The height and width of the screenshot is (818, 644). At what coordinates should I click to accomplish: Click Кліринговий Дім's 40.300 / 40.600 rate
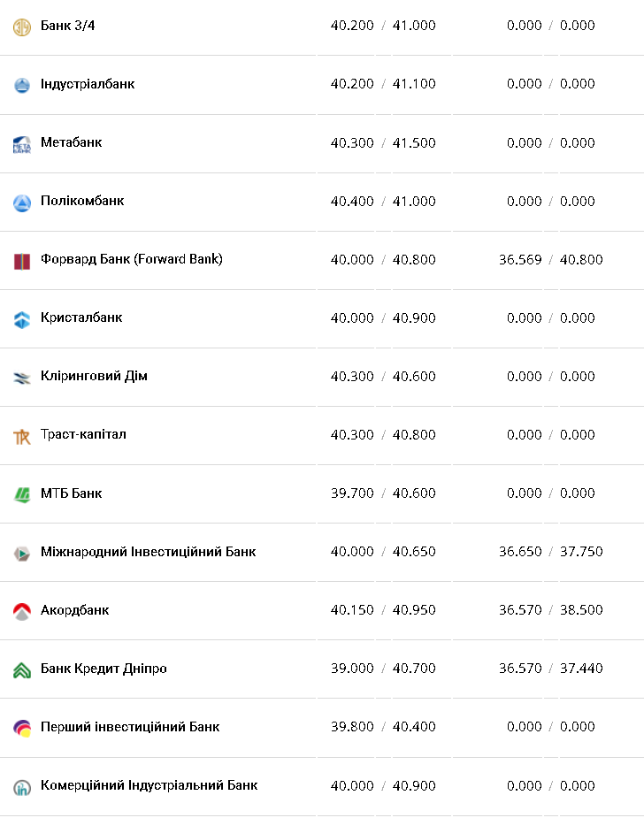pyautogui.click(x=383, y=377)
